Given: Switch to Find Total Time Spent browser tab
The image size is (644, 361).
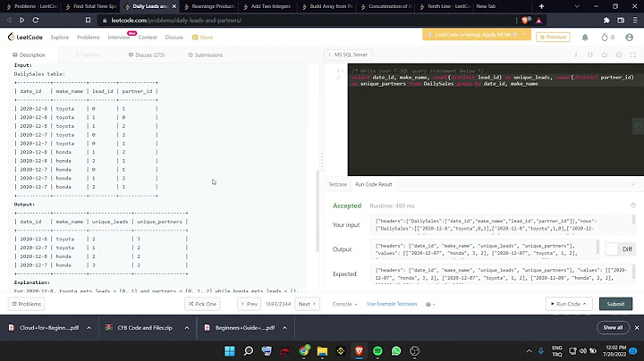Looking at the screenshot, I should (90, 6).
